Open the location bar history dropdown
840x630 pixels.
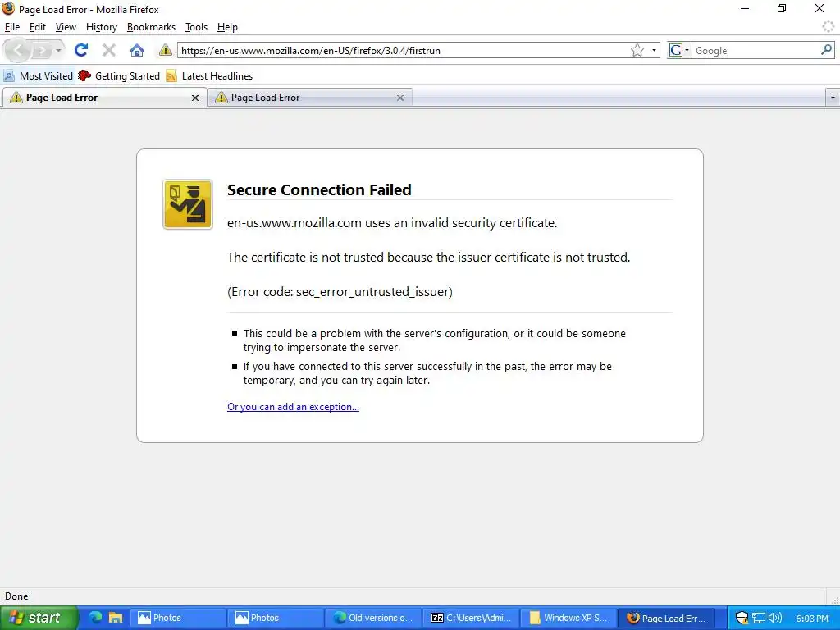(x=654, y=50)
